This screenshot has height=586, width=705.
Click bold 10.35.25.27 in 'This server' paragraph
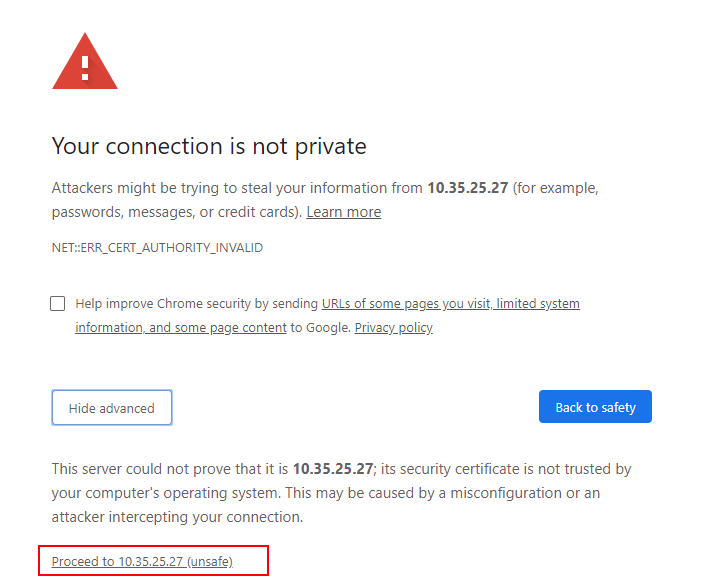[x=333, y=469]
